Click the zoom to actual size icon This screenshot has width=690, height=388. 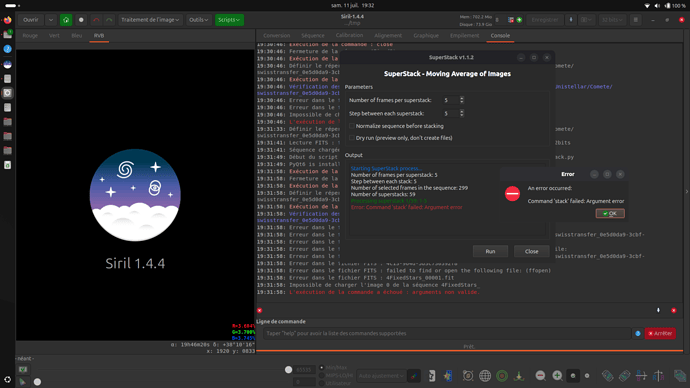587,376
